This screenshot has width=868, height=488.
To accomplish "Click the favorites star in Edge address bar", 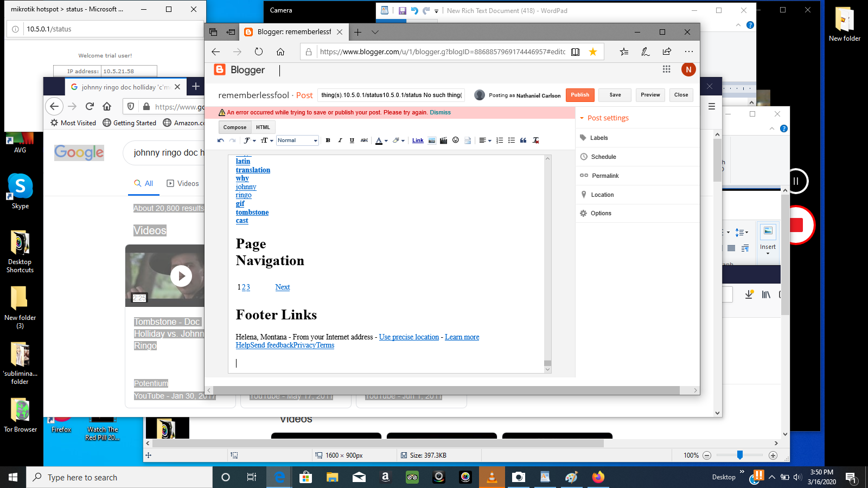I will click(x=593, y=52).
